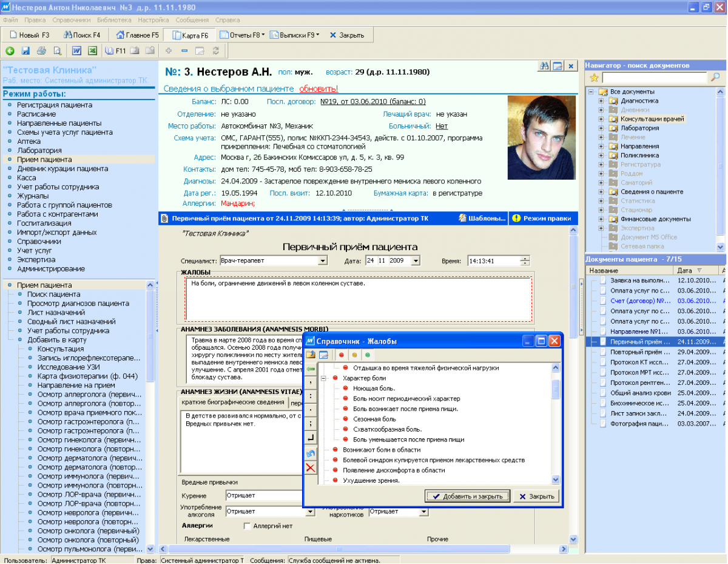Open the 'Справочники' menu in menu bar
Viewport: 728px width, 564px height.
click(x=71, y=20)
